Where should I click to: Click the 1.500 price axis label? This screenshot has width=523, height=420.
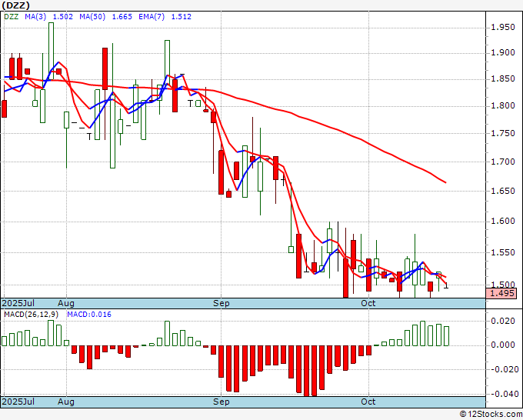point(503,285)
